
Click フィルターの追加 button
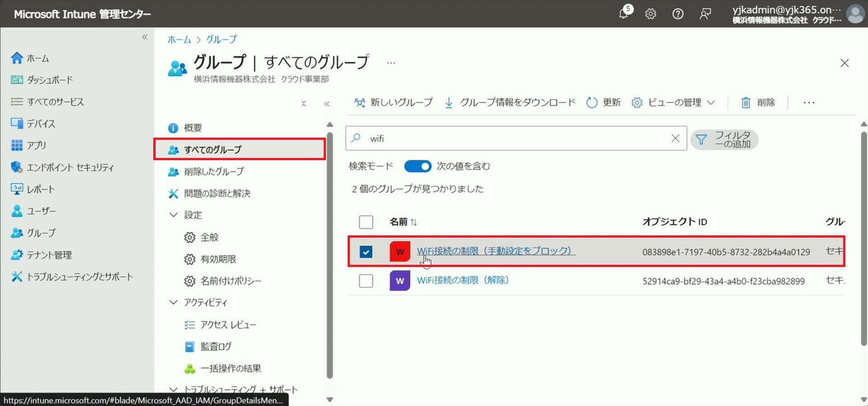pyautogui.click(x=724, y=139)
